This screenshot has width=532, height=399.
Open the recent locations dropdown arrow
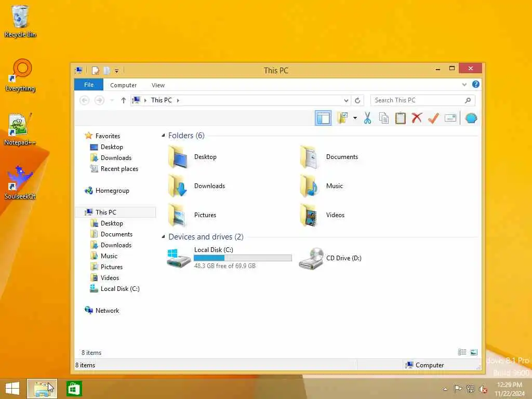point(112,100)
